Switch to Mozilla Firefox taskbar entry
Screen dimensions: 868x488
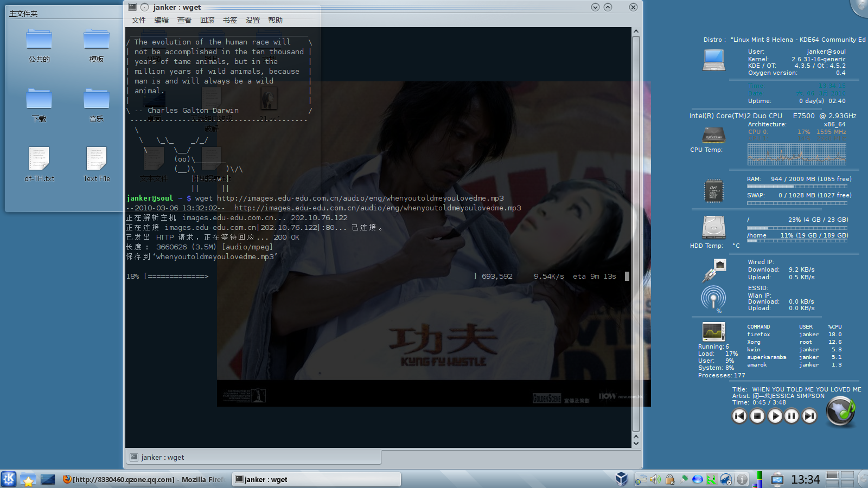tap(143, 479)
